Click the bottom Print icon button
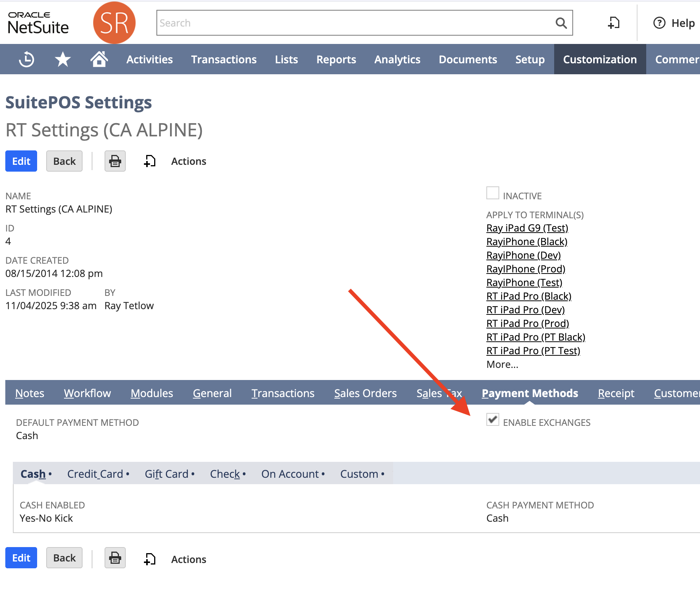The height and width of the screenshot is (613, 700). (x=115, y=558)
